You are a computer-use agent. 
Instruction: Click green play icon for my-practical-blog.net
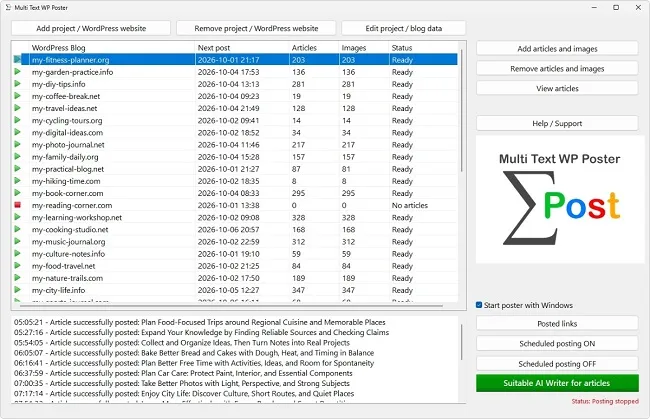(17, 168)
